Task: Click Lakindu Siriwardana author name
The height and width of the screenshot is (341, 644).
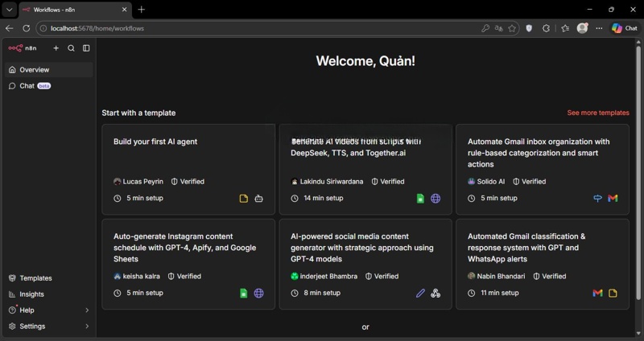Action: point(332,182)
